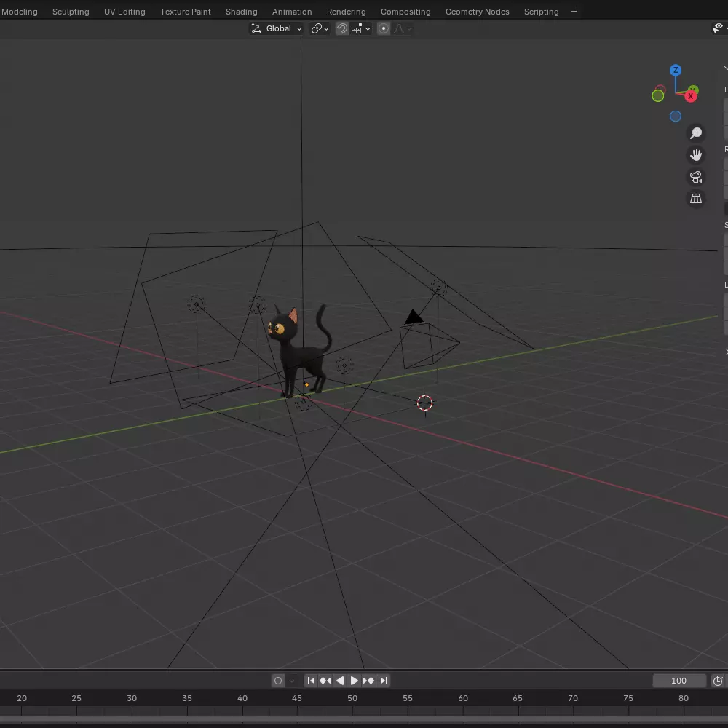Image resolution: width=728 pixels, height=728 pixels.
Task: Open the auto keyframing options dropdown
Action: [x=292, y=681]
